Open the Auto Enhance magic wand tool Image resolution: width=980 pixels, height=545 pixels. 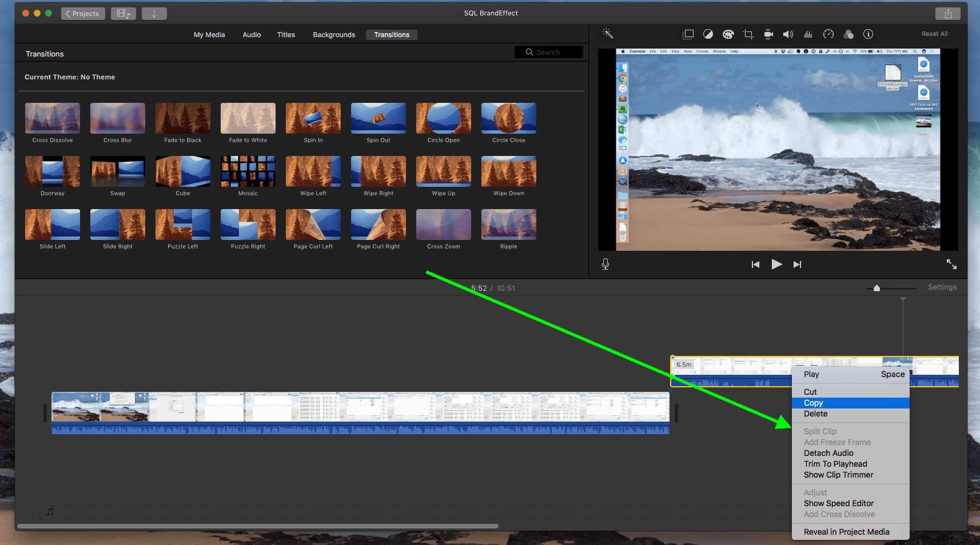pyautogui.click(x=608, y=34)
